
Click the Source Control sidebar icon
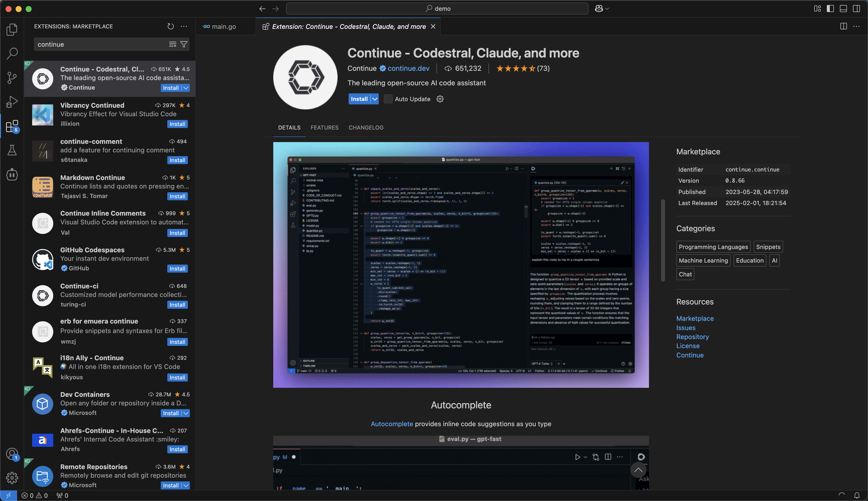13,78
